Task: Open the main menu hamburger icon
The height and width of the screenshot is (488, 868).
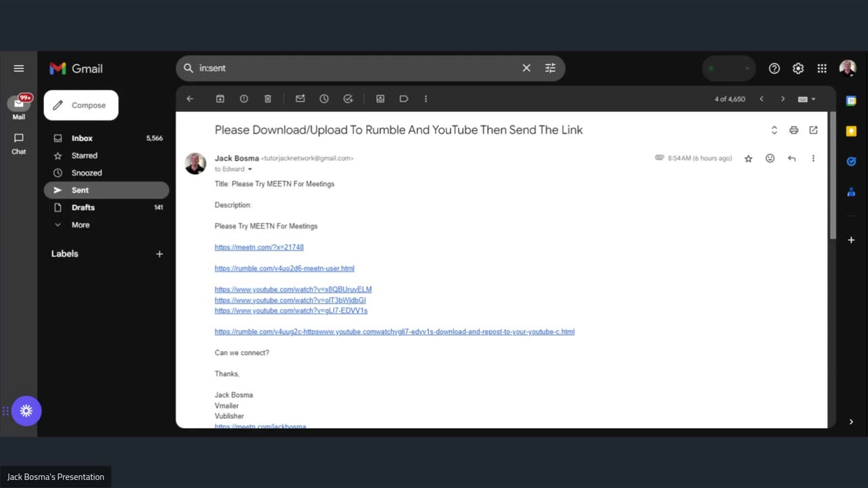Action: (19, 68)
